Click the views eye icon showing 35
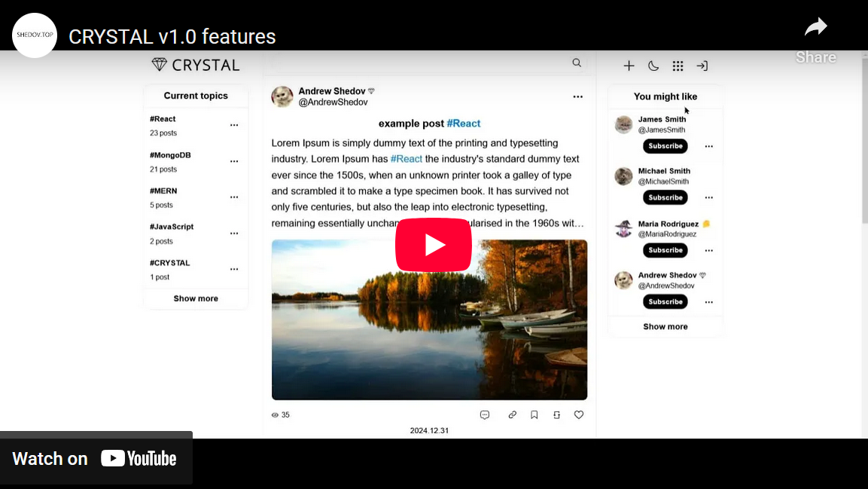 pyautogui.click(x=275, y=415)
